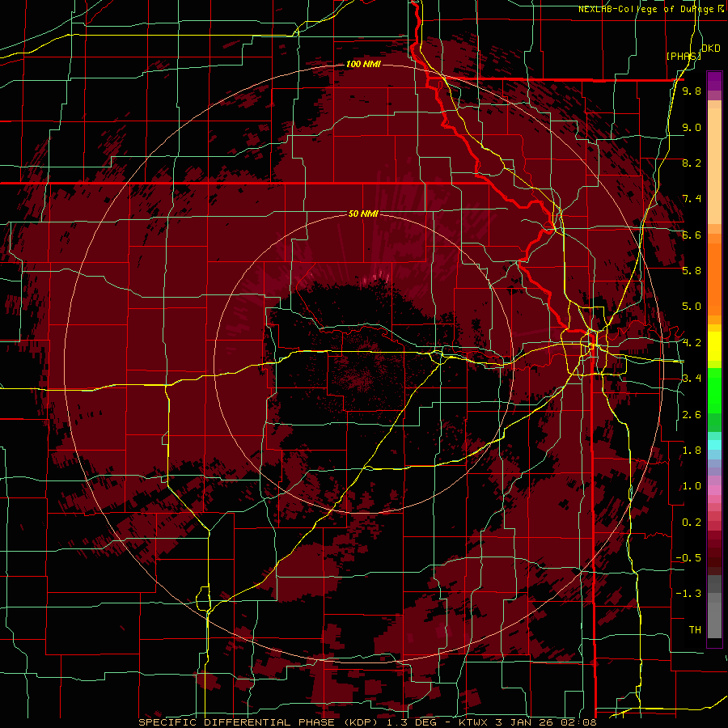
Task: Click the cyan band of the color bar
Action: pyautogui.click(x=714, y=444)
